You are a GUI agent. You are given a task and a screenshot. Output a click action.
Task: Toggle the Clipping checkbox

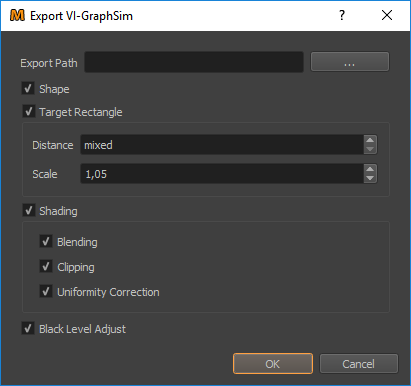pyautogui.click(x=46, y=266)
